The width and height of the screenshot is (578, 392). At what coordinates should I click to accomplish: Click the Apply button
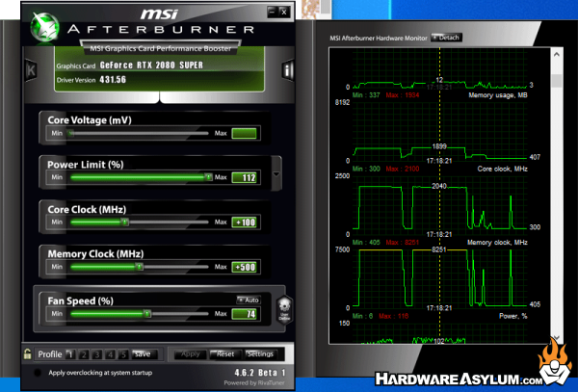(x=191, y=354)
